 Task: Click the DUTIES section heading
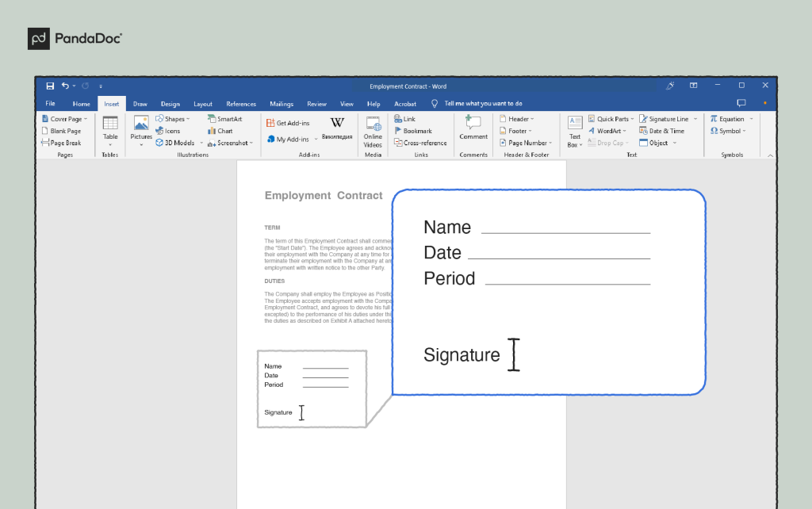click(x=274, y=281)
